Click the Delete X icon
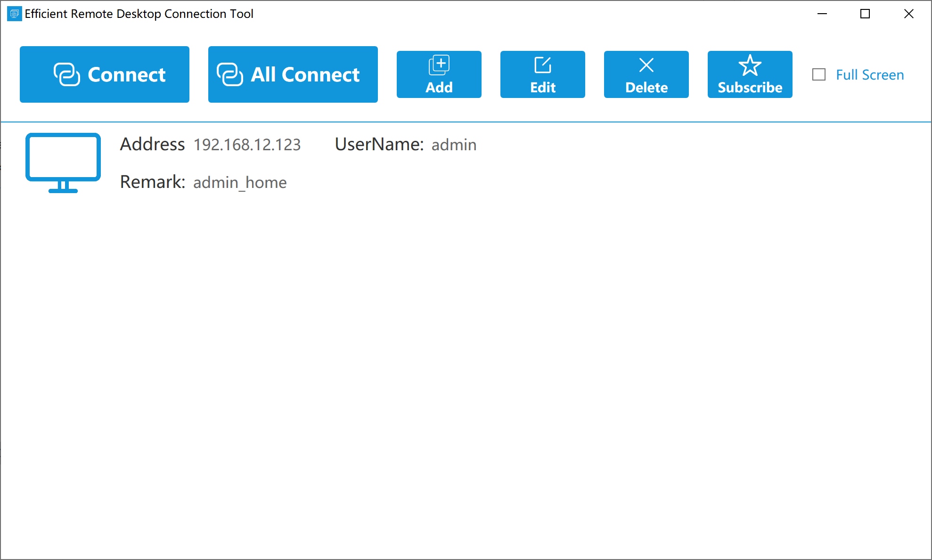This screenshot has height=560, width=932. 646,65
